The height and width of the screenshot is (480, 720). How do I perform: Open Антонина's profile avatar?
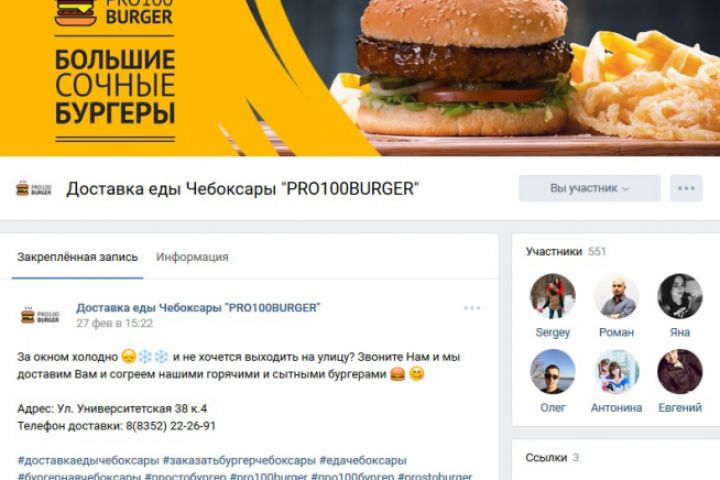coord(616,372)
